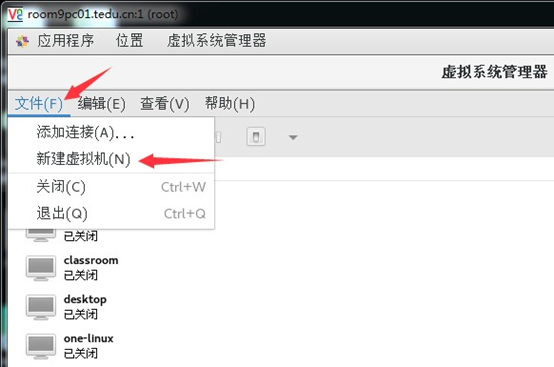Click the desktop VM name

coord(85,300)
